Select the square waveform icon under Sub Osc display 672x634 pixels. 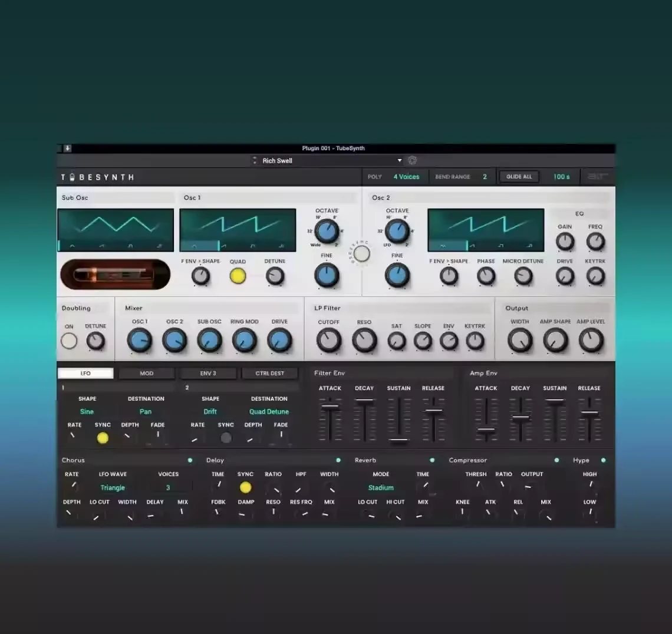pyautogui.click(x=130, y=246)
